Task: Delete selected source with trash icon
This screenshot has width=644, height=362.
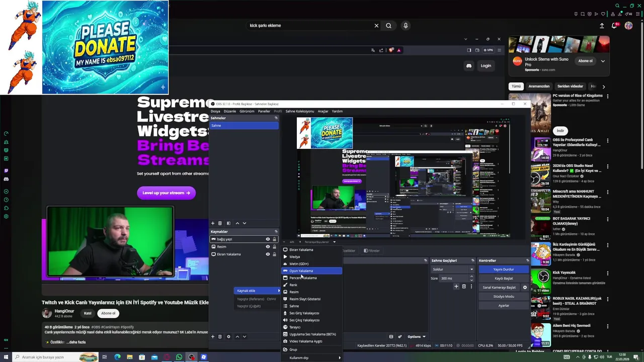Action: (220, 337)
